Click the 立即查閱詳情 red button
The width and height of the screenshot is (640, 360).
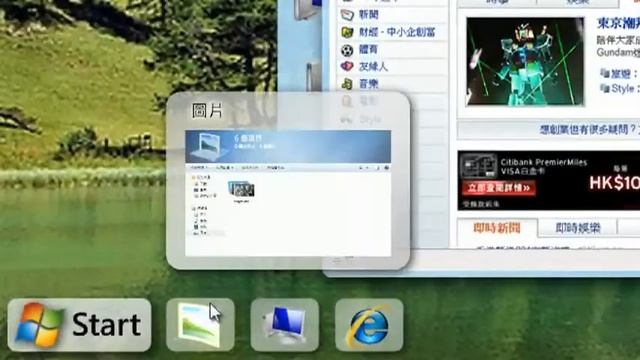pyautogui.click(x=499, y=188)
